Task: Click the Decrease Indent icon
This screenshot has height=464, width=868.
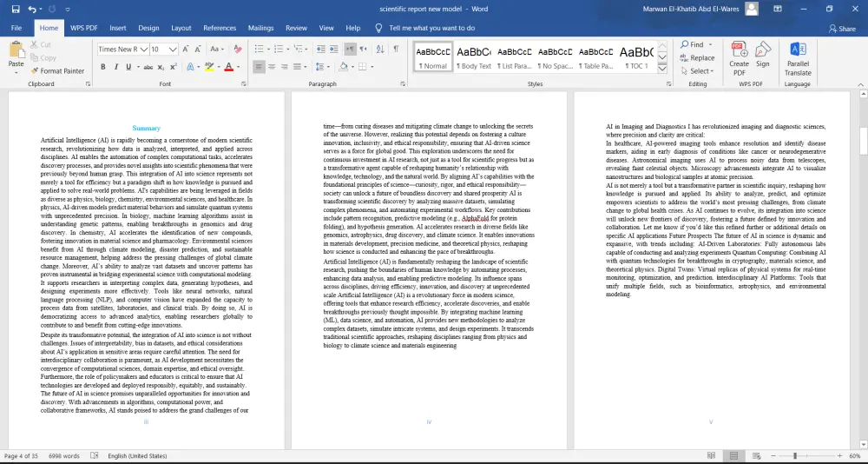Action: point(321,50)
